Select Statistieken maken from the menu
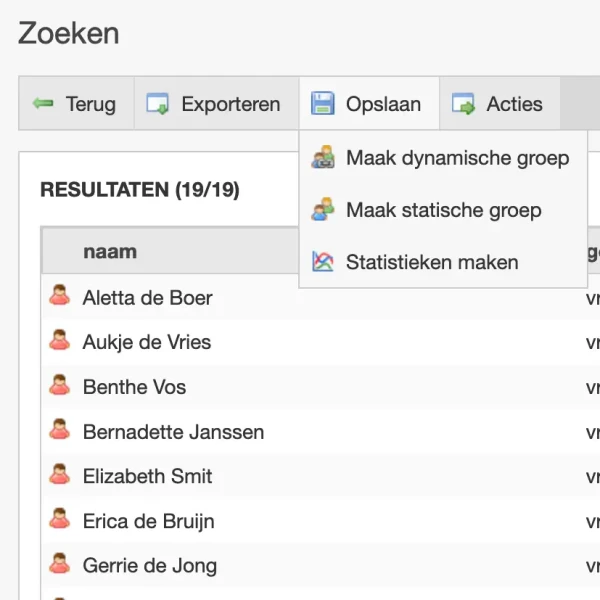The height and width of the screenshot is (600, 600). (x=432, y=263)
